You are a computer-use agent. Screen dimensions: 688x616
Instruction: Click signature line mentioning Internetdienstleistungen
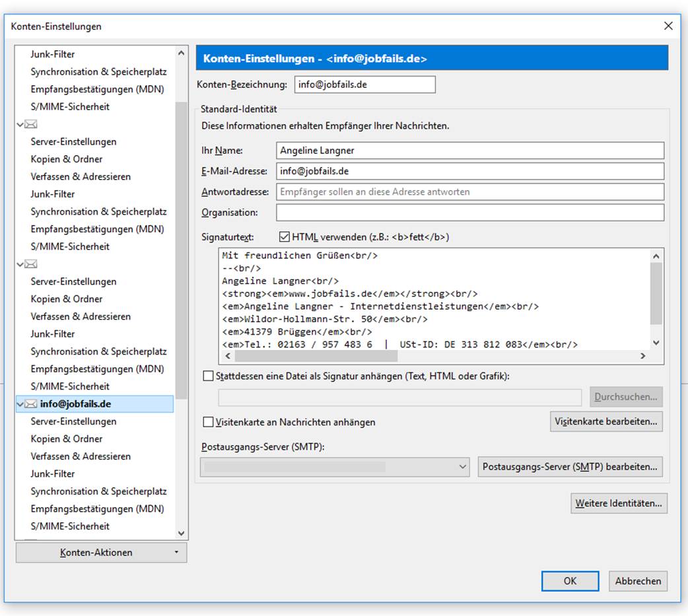(380, 306)
